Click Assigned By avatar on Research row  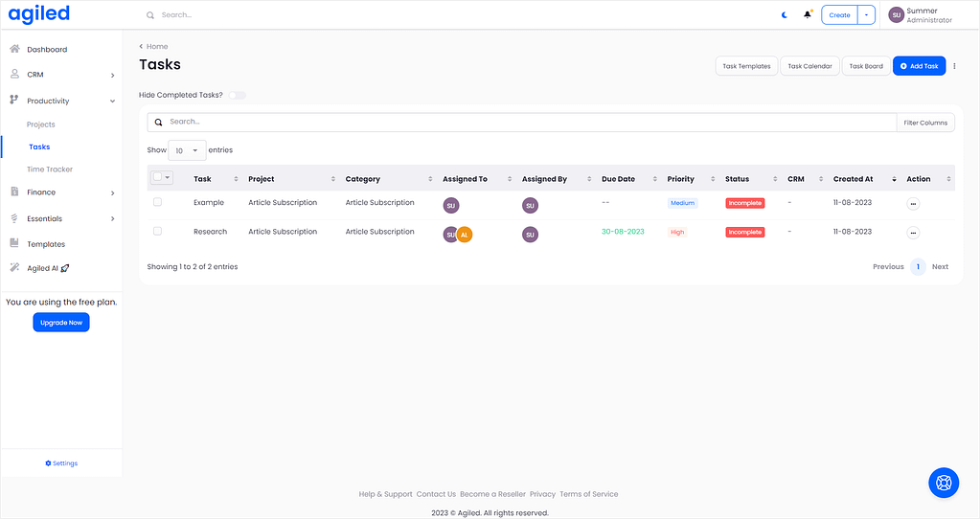pyautogui.click(x=530, y=235)
